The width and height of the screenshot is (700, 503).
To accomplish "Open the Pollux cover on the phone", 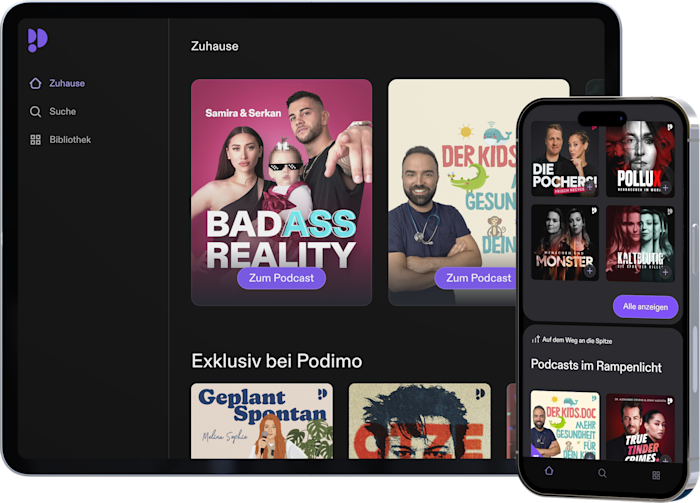I will click(x=640, y=158).
